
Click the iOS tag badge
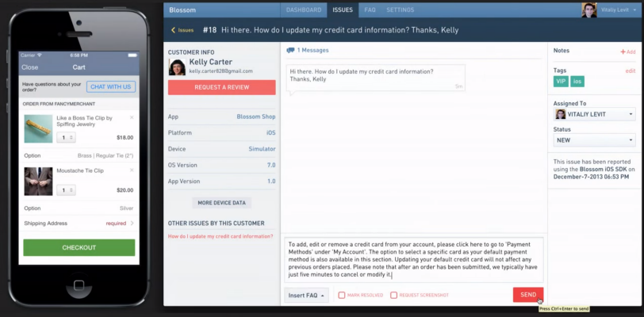577,82
